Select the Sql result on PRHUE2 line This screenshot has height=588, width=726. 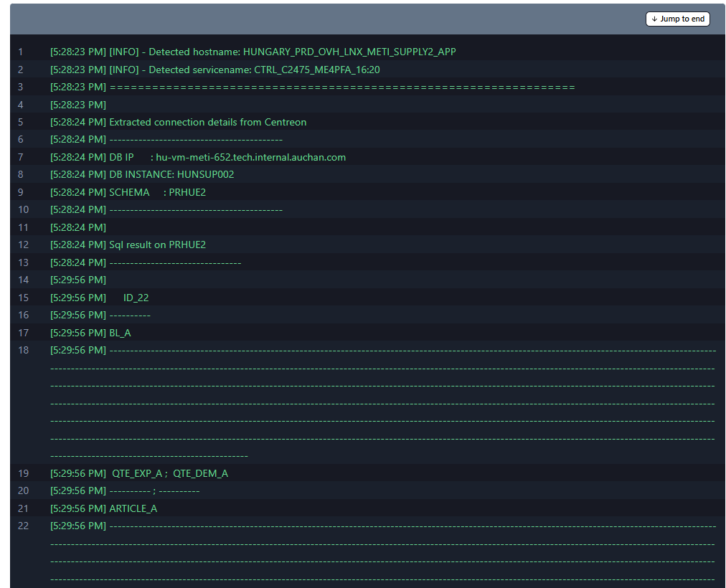128,245
